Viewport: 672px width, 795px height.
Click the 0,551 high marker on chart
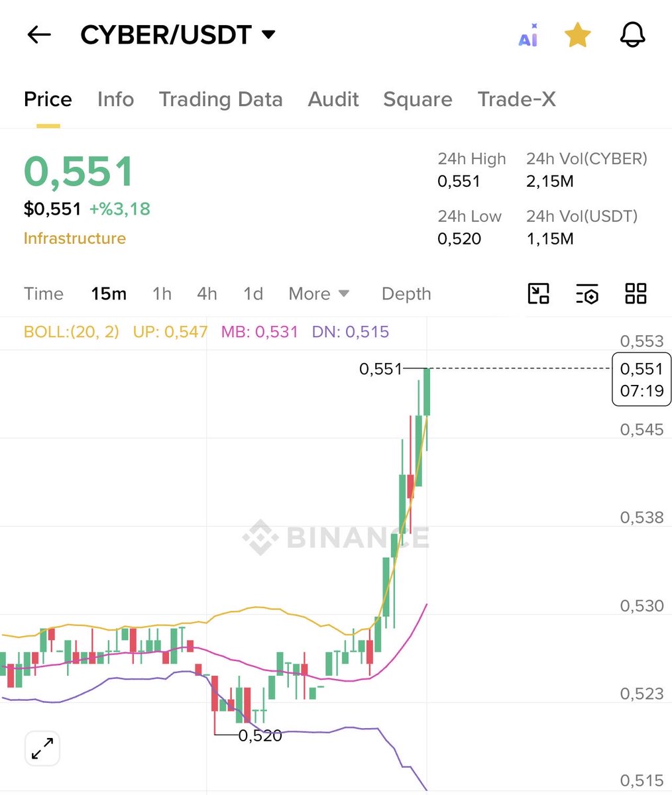tap(381, 369)
